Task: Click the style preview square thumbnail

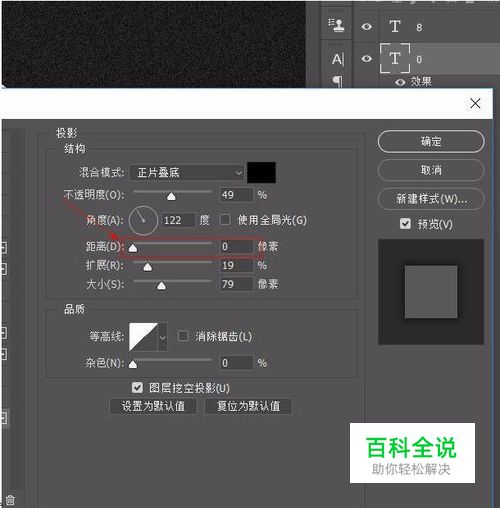Action: pos(431,292)
